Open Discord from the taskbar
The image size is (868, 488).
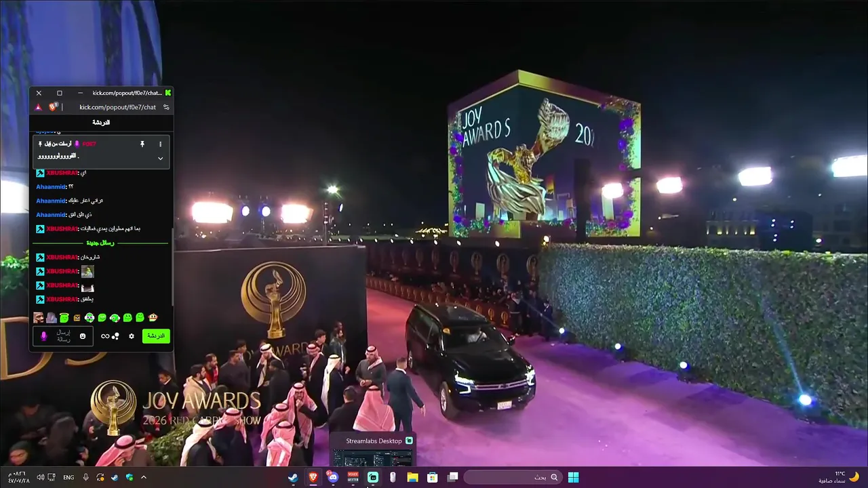(x=333, y=477)
